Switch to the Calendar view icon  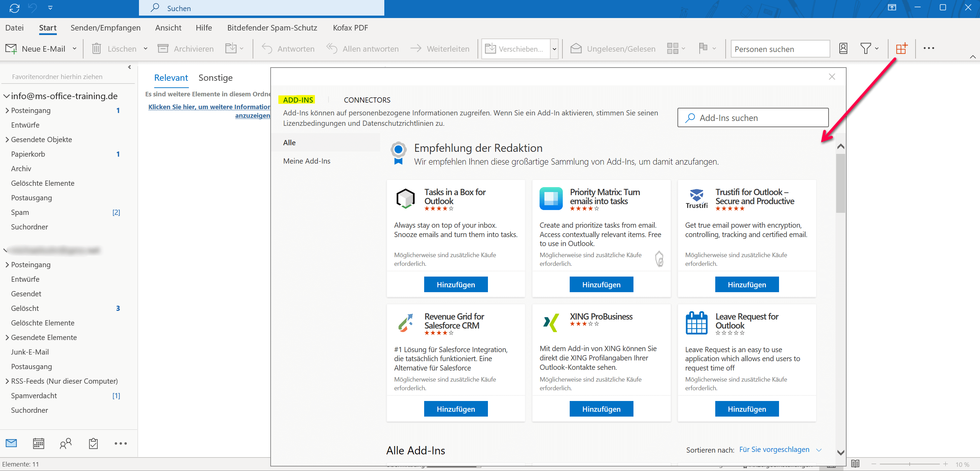(x=38, y=443)
